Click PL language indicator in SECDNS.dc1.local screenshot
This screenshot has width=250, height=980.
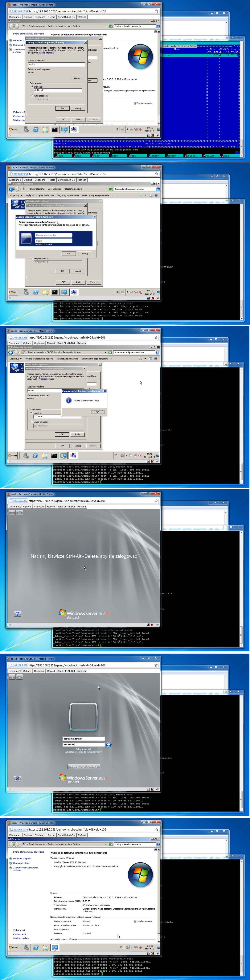click(x=122, y=947)
